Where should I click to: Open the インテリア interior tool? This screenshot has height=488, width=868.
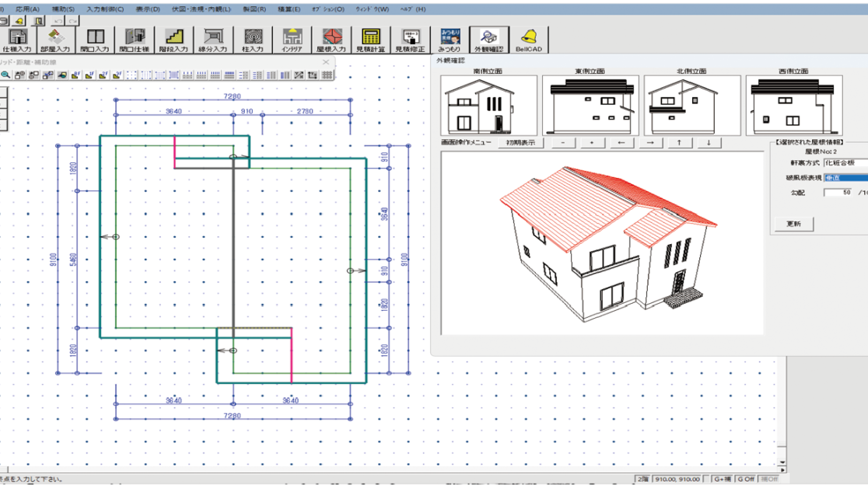click(x=292, y=40)
